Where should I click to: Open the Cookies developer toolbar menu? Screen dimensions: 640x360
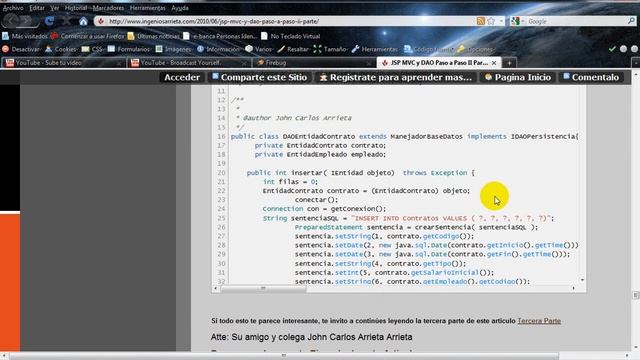(60, 49)
